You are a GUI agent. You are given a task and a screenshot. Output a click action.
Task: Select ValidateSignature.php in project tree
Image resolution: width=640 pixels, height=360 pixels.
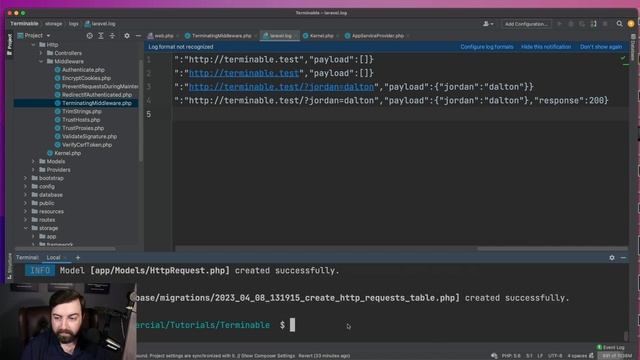coord(89,136)
